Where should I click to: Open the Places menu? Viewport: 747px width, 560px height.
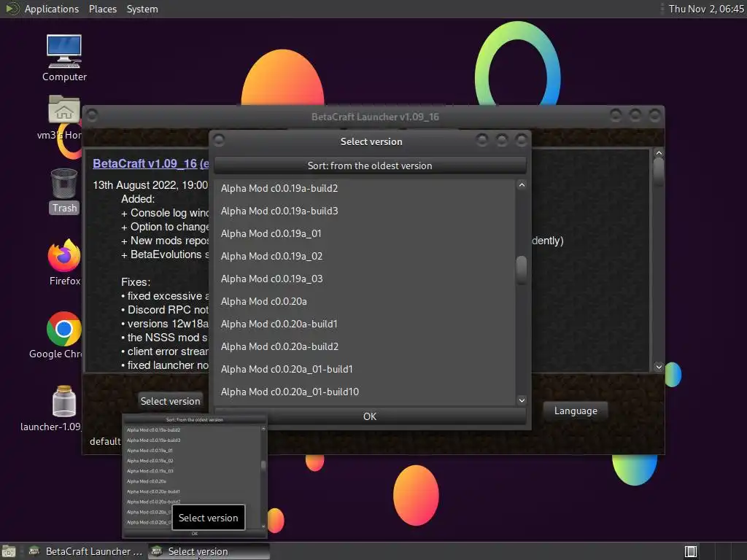tap(102, 9)
